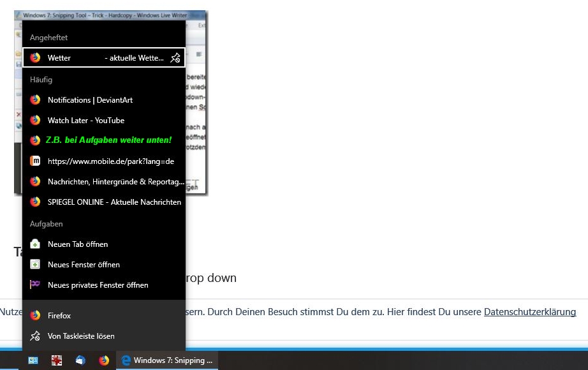
Task: Unpin Wetter entry with pin icon
Action: pyautogui.click(x=175, y=58)
